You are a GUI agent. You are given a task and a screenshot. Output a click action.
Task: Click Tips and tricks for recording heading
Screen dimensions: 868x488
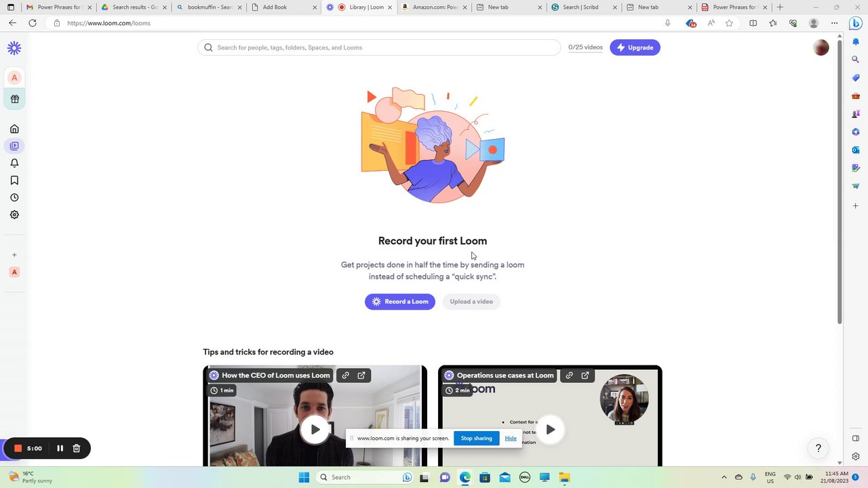pos(268,352)
